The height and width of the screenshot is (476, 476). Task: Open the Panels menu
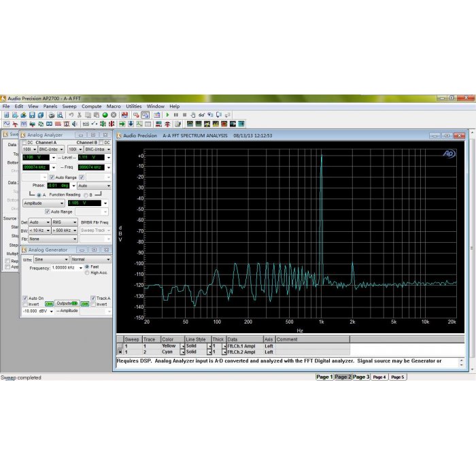(x=50, y=107)
